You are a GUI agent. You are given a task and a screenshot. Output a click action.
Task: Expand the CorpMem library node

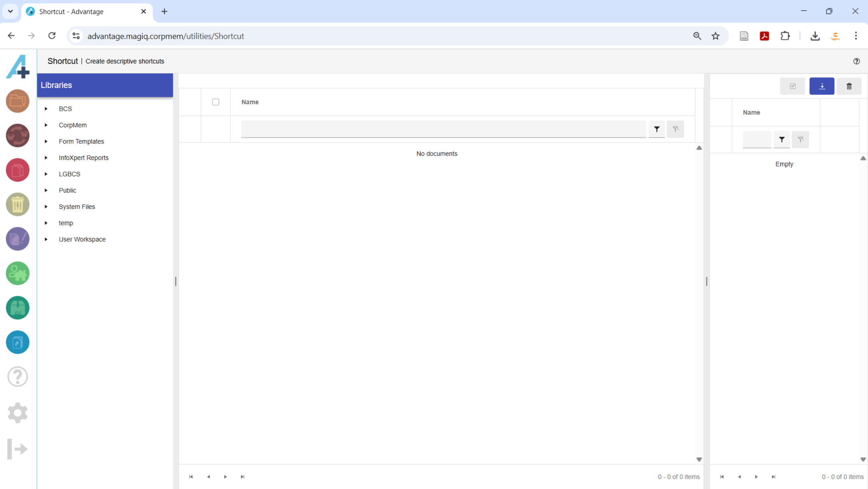(x=46, y=125)
